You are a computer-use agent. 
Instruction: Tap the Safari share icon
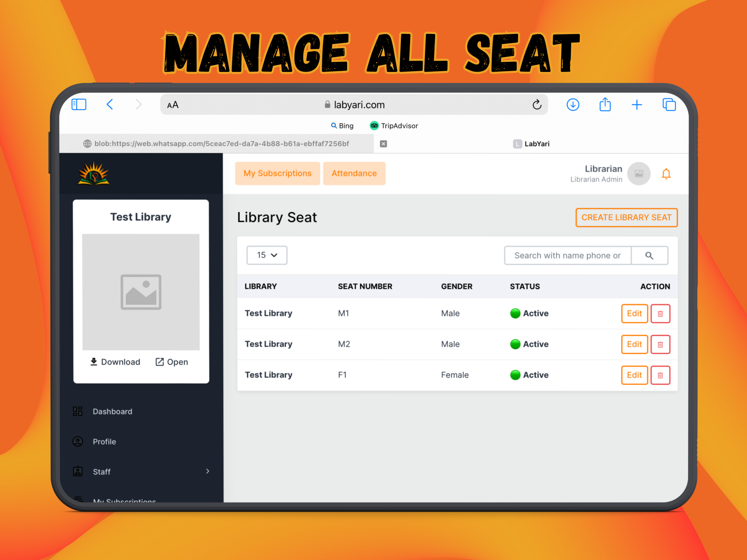tap(605, 104)
